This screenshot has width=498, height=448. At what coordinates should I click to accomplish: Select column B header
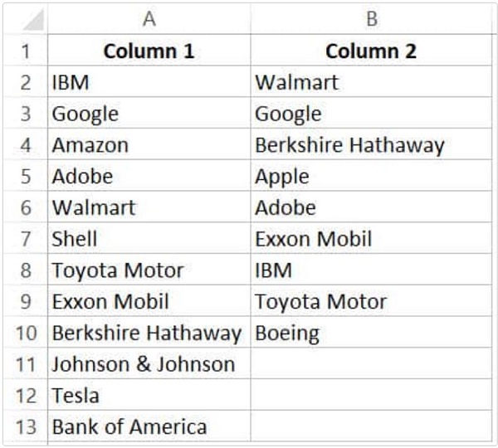point(372,18)
